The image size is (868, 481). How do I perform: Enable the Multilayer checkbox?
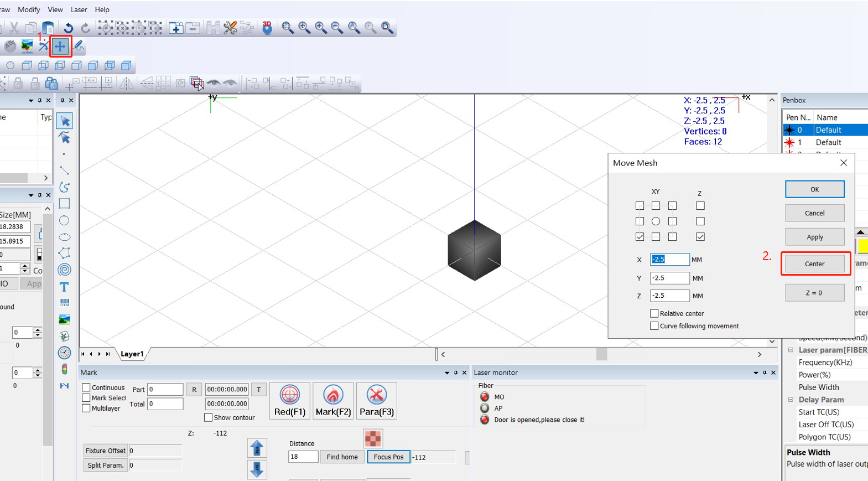point(86,408)
